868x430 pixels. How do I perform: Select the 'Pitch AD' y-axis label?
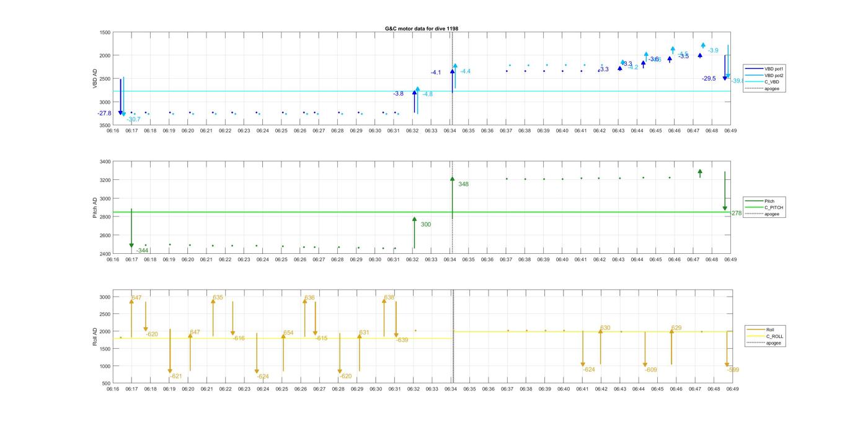pyautogui.click(x=95, y=207)
